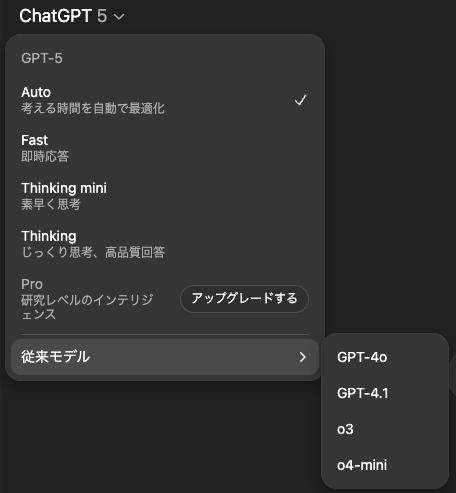The width and height of the screenshot is (456, 493).
Task: Select the o3 legacy model
Action: tap(345, 429)
